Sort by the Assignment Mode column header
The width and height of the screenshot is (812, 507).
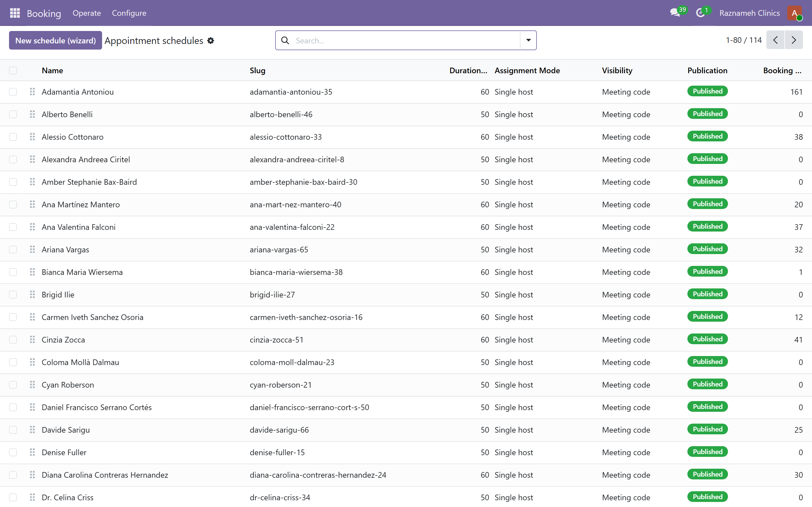click(527, 70)
